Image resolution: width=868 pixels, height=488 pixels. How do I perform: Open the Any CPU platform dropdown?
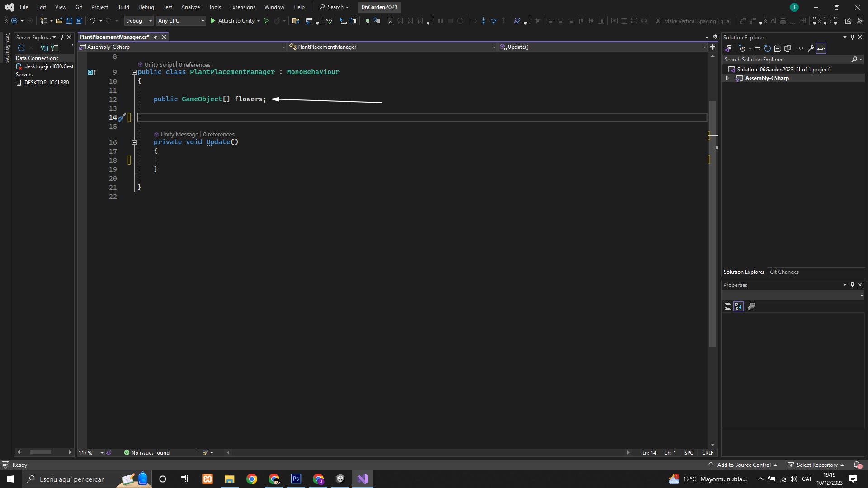click(x=181, y=21)
